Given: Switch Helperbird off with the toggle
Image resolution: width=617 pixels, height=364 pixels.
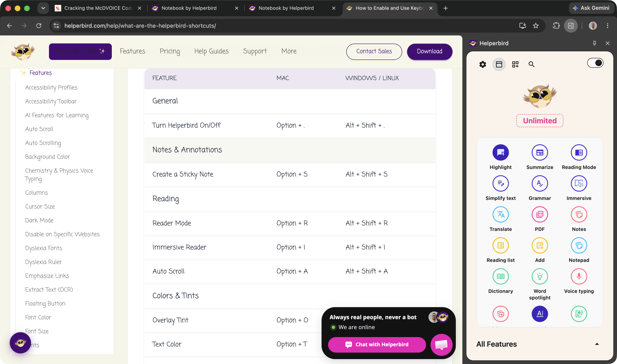Looking at the screenshot, I should coord(595,63).
